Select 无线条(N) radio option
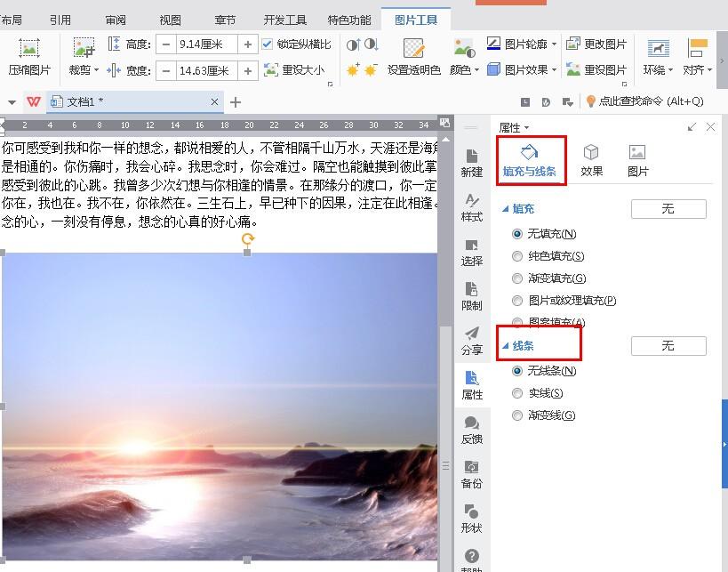This screenshot has height=572, width=728. (516, 371)
